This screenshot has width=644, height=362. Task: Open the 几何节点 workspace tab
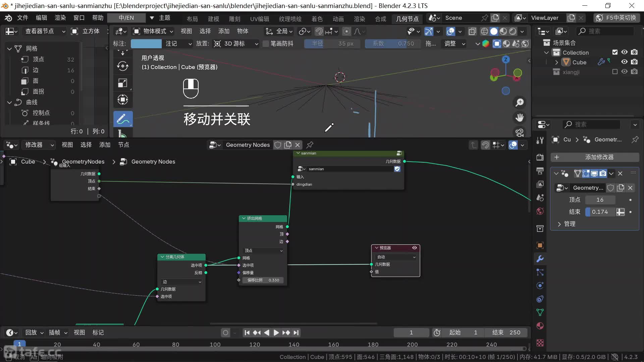[407, 18]
